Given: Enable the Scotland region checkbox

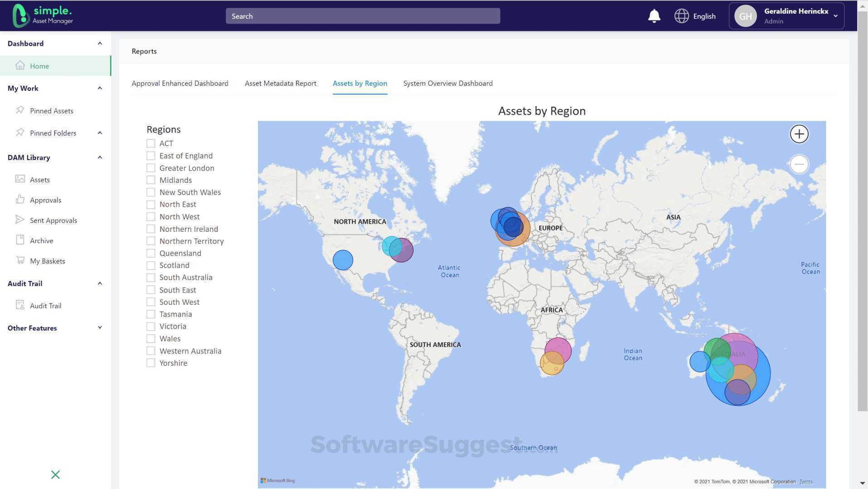Looking at the screenshot, I should (151, 265).
